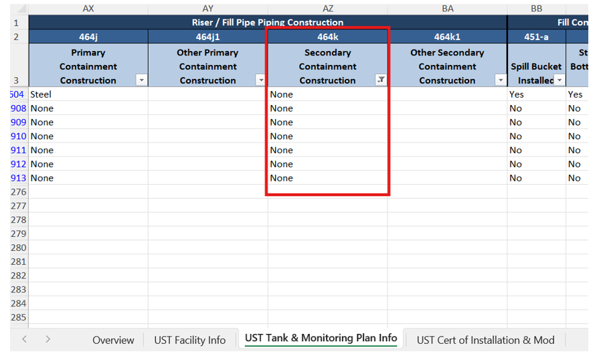Click the '451-a' header cell
The image size is (595, 364).
click(537, 37)
